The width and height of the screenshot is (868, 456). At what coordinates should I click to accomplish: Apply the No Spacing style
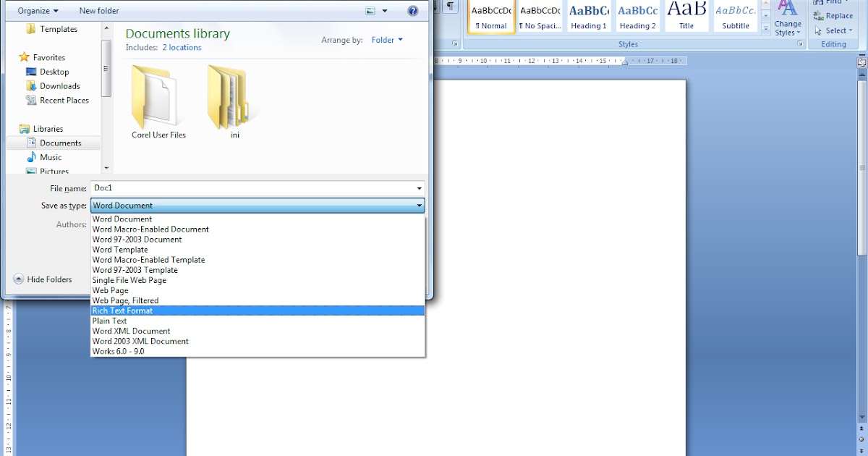540,17
